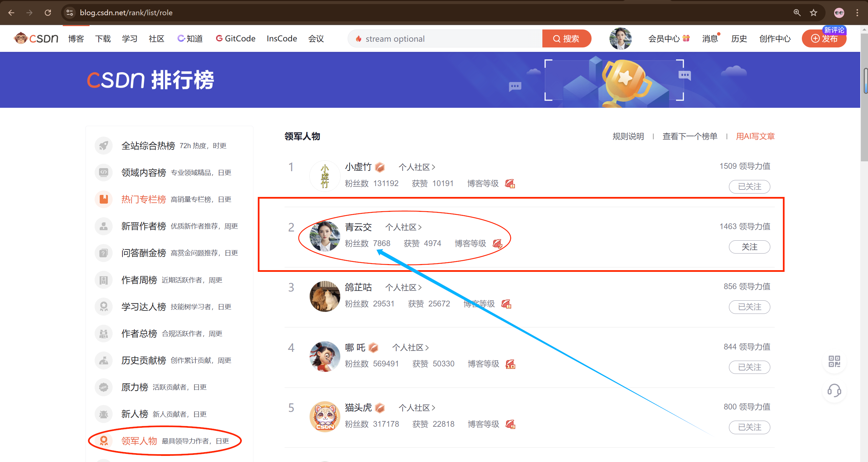The height and width of the screenshot is (462, 868).
Task: Click the orange 搜索 button
Action: pyautogui.click(x=566, y=39)
